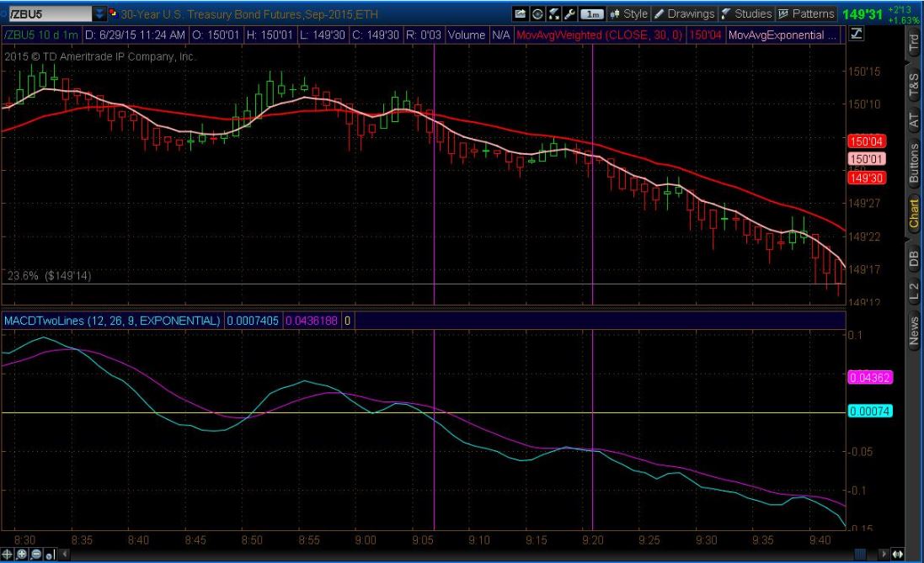Click the 9:20 time axis label

(x=593, y=540)
